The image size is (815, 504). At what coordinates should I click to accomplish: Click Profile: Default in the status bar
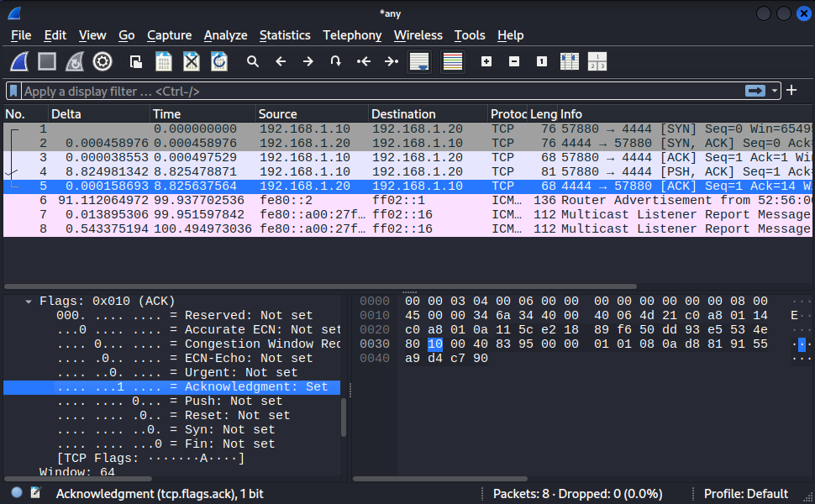coord(745,493)
